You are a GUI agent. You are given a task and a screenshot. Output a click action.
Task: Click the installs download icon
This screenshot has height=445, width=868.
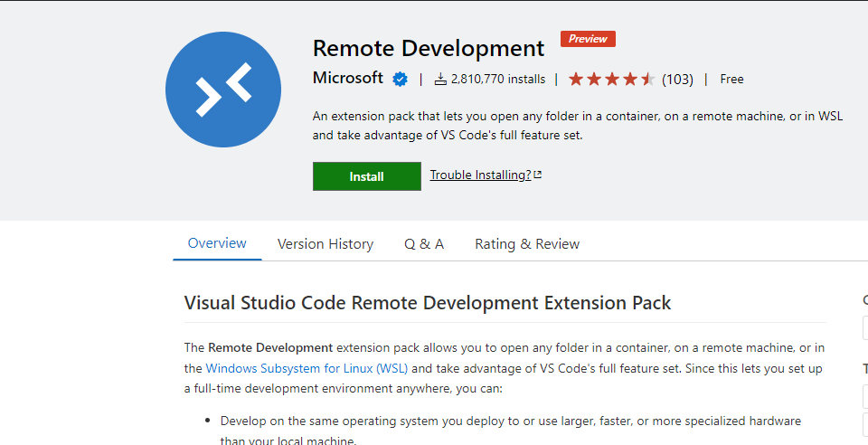(x=440, y=80)
